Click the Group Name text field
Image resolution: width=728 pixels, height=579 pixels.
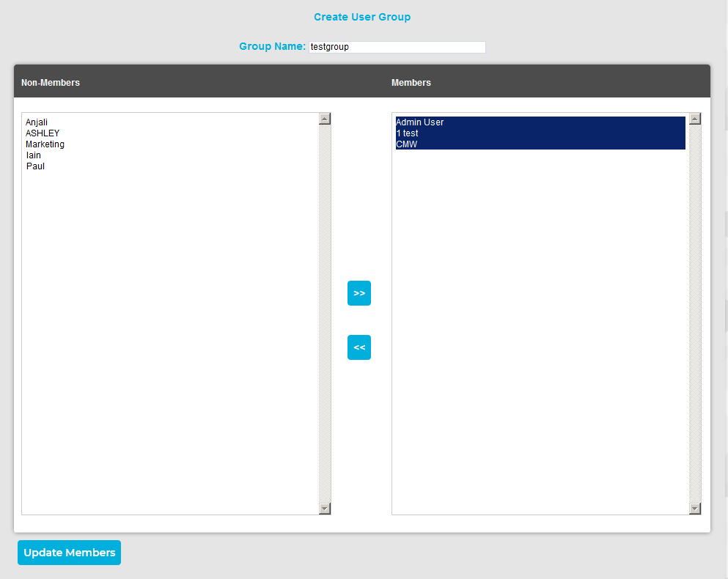tap(397, 47)
